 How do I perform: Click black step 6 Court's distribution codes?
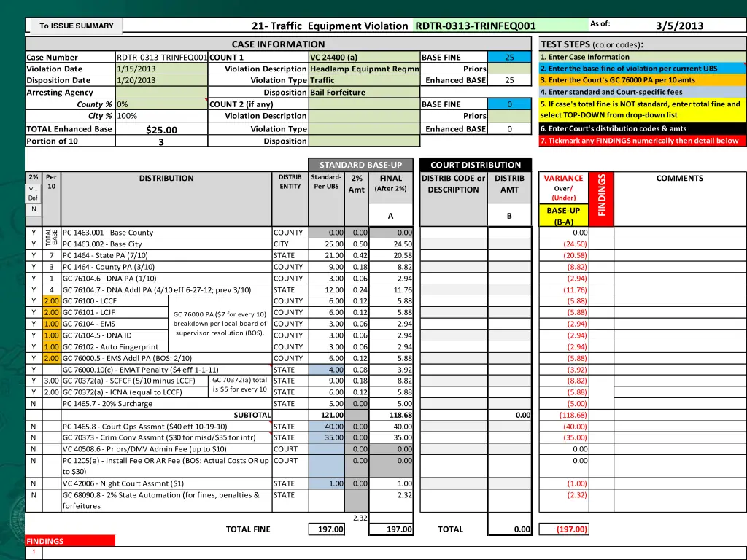(642, 128)
